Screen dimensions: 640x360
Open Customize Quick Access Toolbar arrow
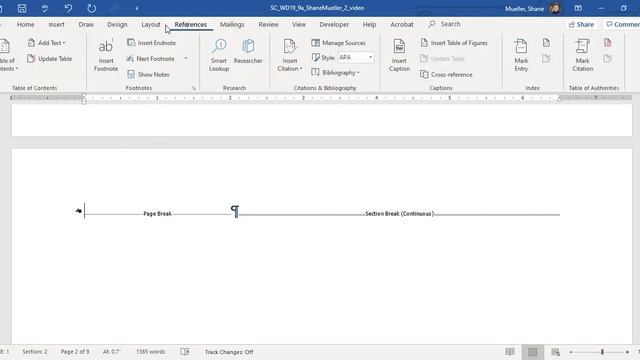click(x=137, y=8)
